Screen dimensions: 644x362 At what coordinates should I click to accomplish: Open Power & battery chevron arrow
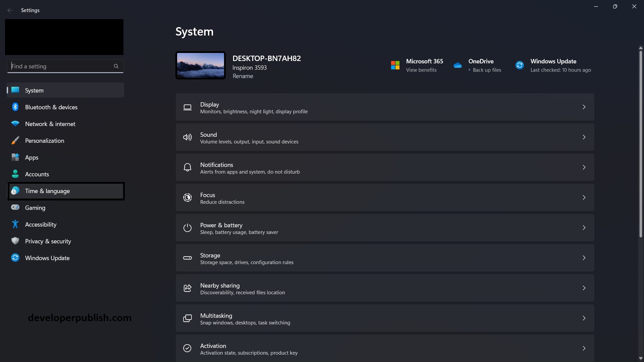tap(584, 228)
